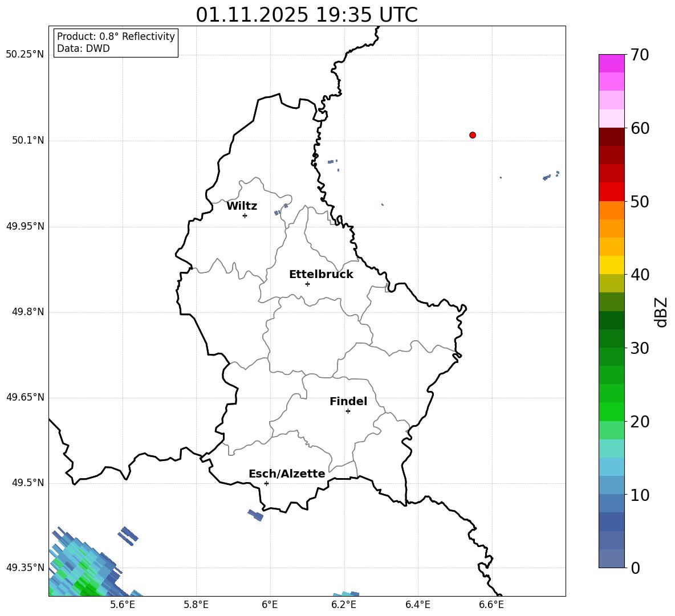The width and height of the screenshot is (675, 616).
Task: Click the bright green colorbar segment at 20
Action: click(x=611, y=411)
